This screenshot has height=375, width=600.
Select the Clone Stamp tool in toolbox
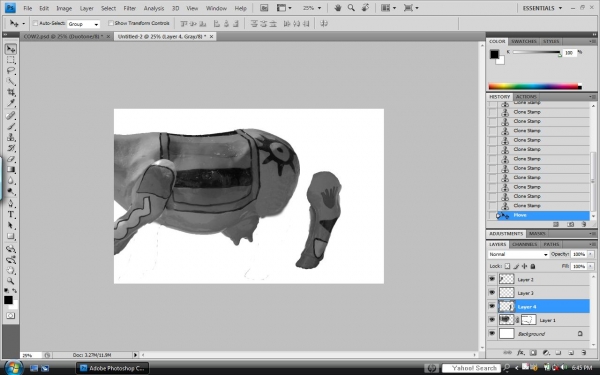(x=11, y=137)
